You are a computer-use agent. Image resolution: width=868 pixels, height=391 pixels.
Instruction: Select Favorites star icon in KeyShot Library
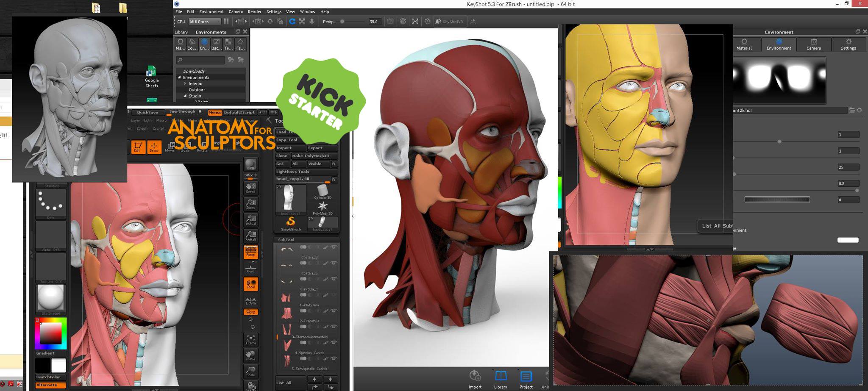pyautogui.click(x=240, y=44)
